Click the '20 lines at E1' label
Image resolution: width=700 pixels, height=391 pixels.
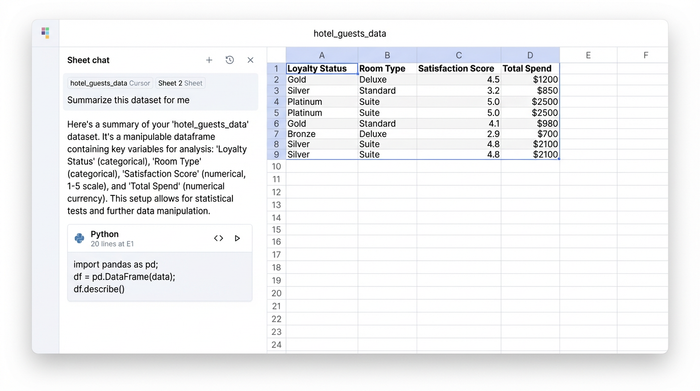112,244
